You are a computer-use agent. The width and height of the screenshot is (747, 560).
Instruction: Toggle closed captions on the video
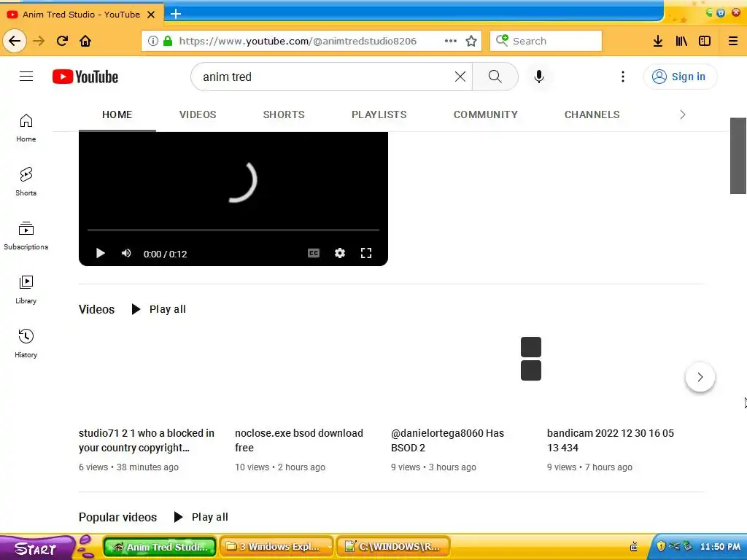pyautogui.click(x=314, y=253)
